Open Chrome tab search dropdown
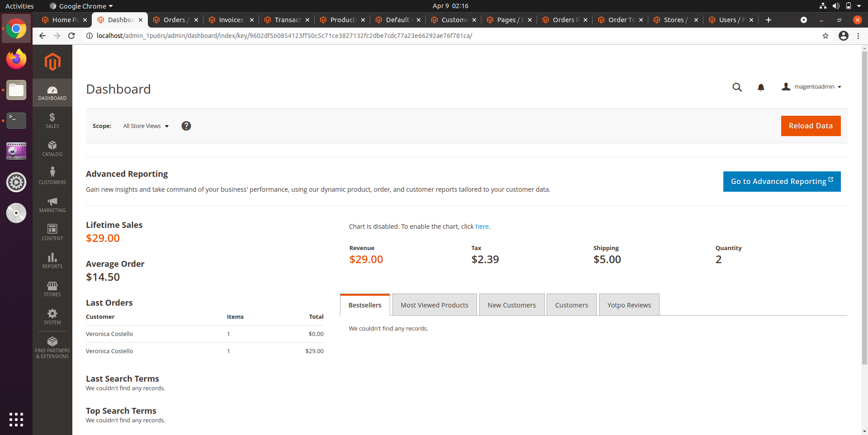This screenshot has height=435, width=868. click(804, 20)
